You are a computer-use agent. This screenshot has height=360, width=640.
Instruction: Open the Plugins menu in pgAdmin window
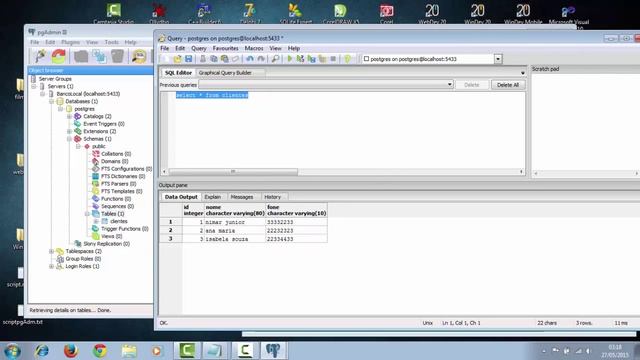point(70,42)
